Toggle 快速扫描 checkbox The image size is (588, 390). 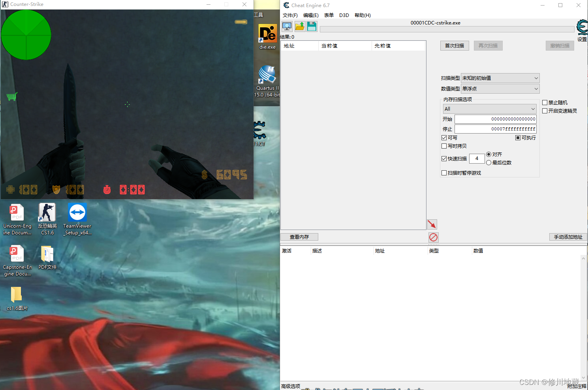pos(444,159)
